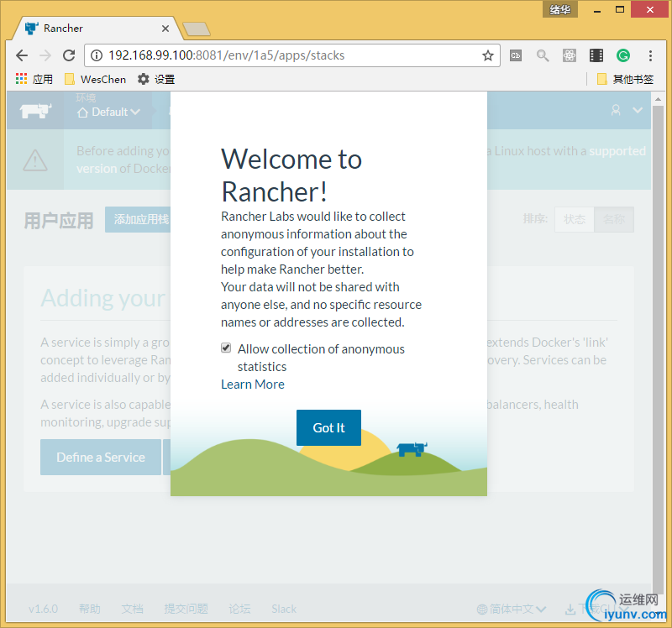Click the browser forward arrow
The height and width of the screenshot is (628, 672).
pyautogui.click(x=45, y=55)
